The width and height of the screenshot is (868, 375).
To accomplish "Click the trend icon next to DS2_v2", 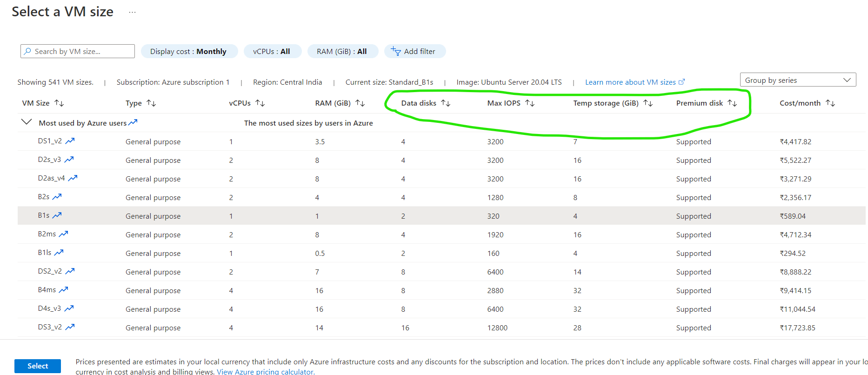I will (70, 271).
